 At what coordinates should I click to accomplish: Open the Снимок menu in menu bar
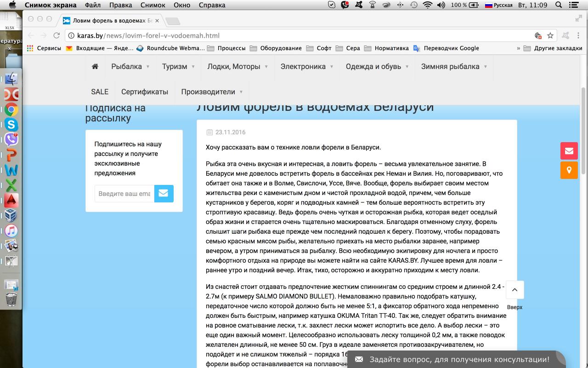coord(153,5)
